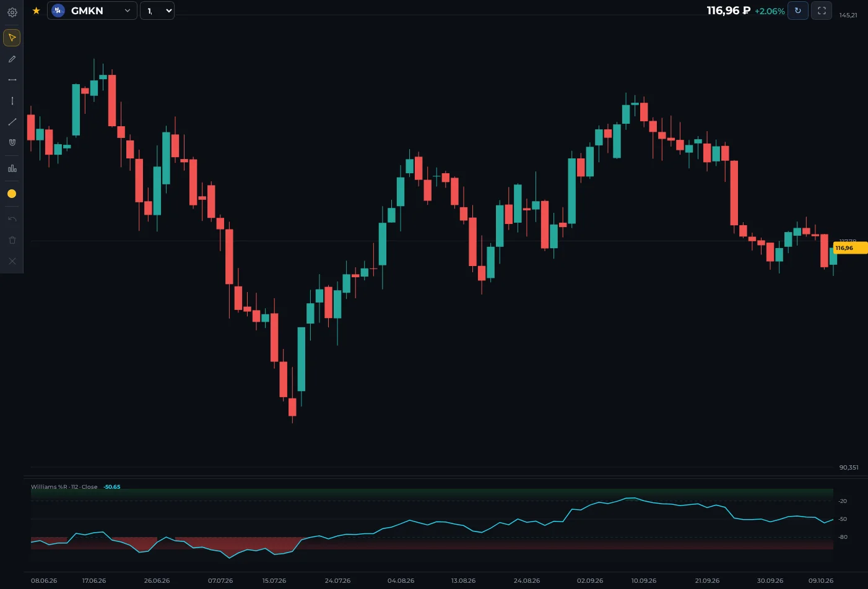
Task: Refresh the chart data
Action: [x=797, y=11]
